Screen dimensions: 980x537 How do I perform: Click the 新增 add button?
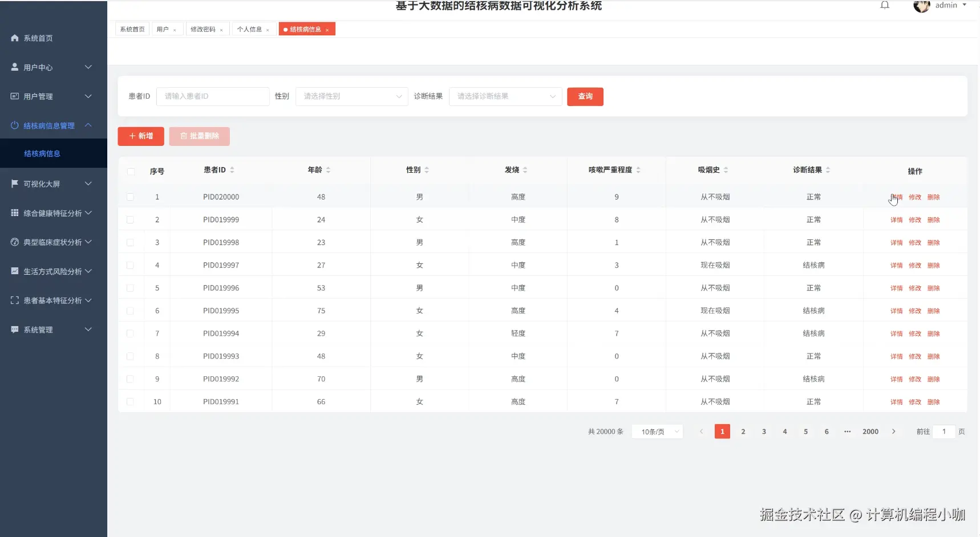[141, 136]
